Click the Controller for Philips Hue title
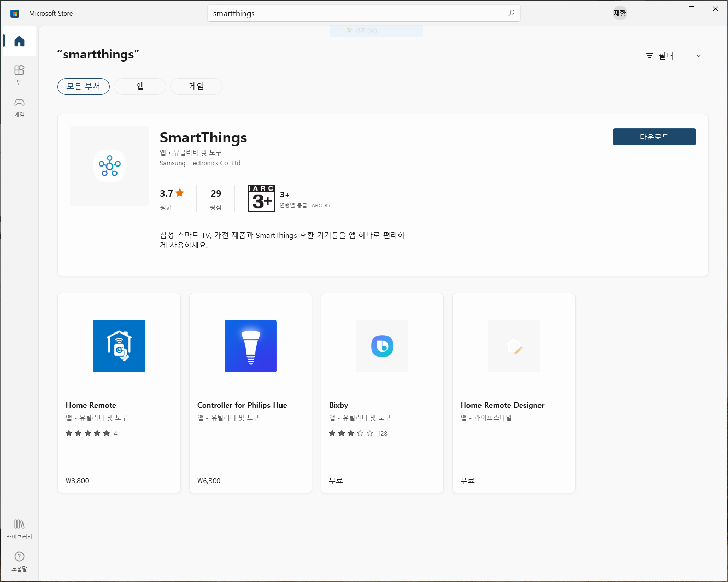728x582 pixels. pyautogui.click(x=242, y=405)
